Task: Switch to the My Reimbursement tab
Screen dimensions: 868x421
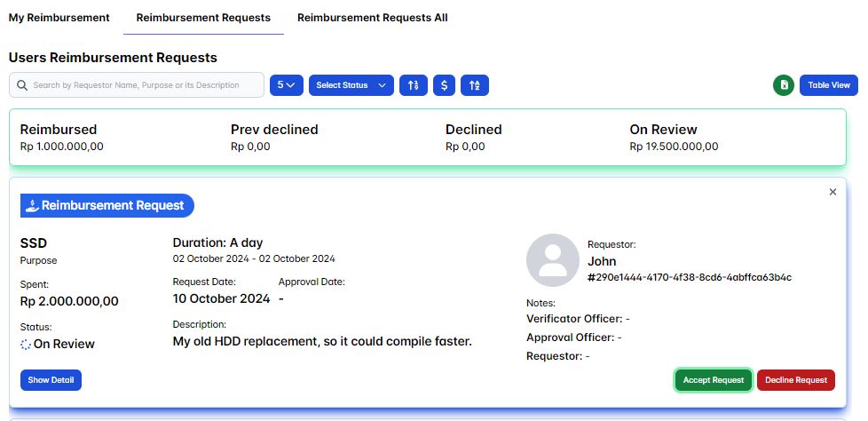Action: (59, 18)
